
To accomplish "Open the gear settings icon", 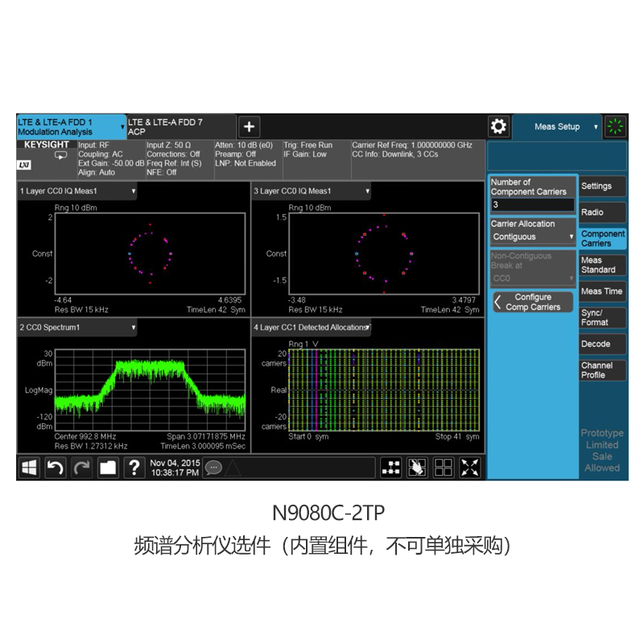I will (498, 126).
